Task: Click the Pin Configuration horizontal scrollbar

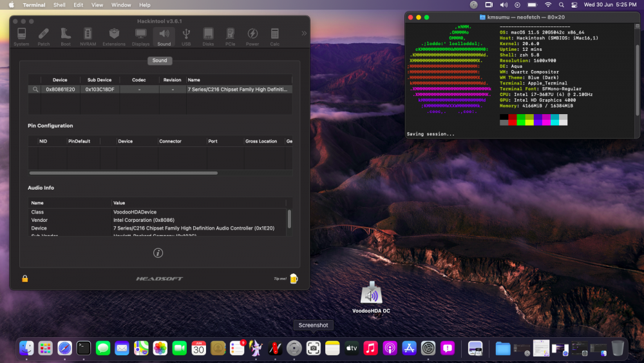Action: coord(124,173)
